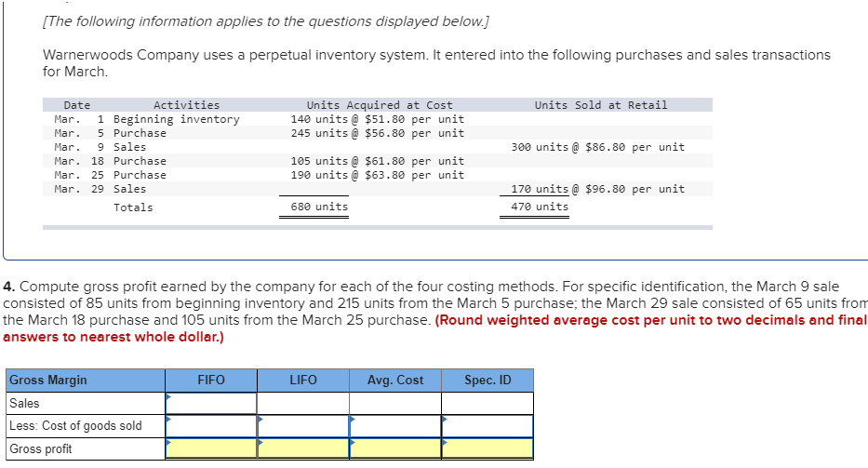This screenshot has width=868, height=468.
Task: Click the Mar. 18 Purchase row
Action: [x=378, y=161]
